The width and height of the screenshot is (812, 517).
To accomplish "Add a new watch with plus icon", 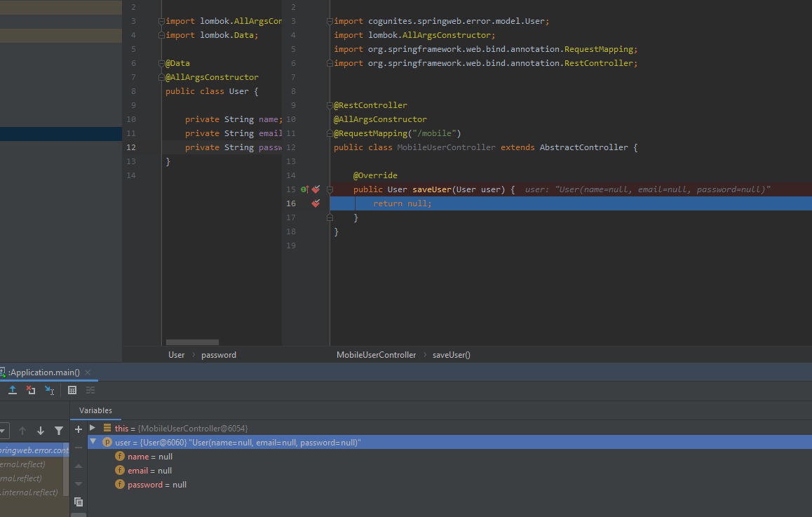I will [x=79, y=429].
